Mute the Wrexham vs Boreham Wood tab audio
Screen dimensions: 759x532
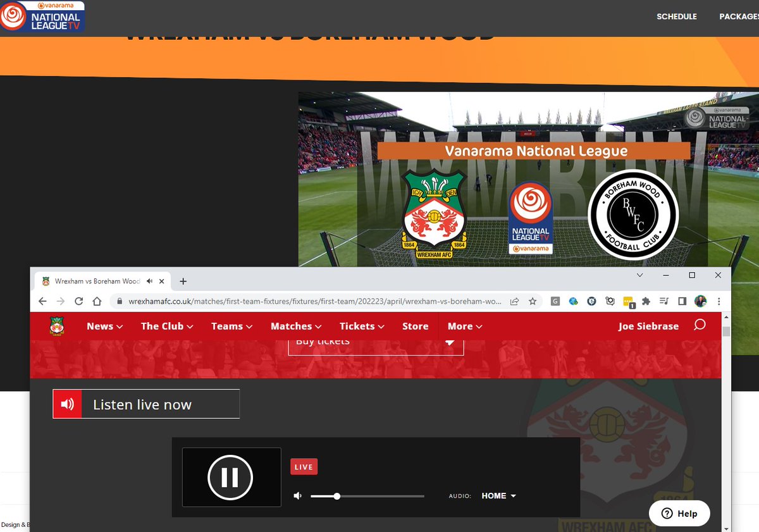coord(149,281)
